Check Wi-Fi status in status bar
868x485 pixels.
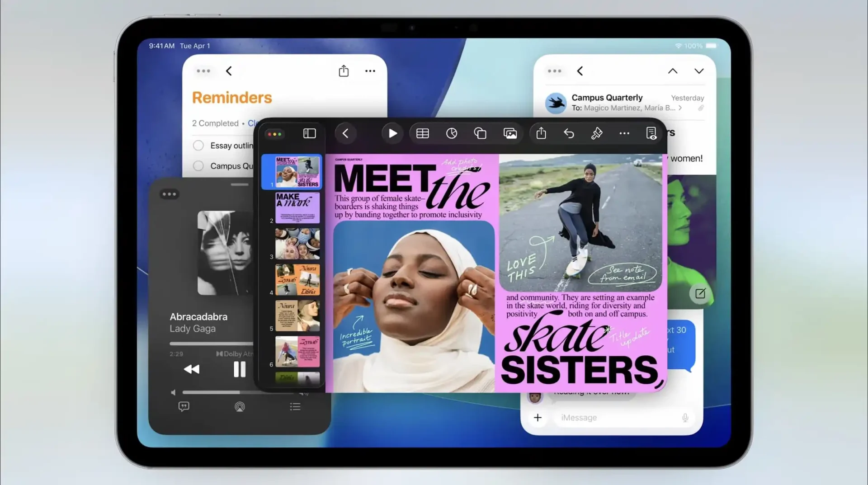click(678, 46)
